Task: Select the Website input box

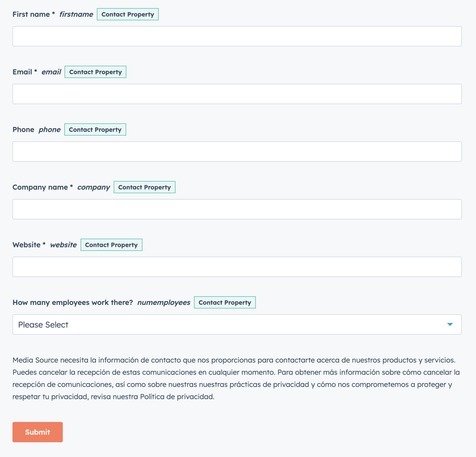Action: point(237,267)
